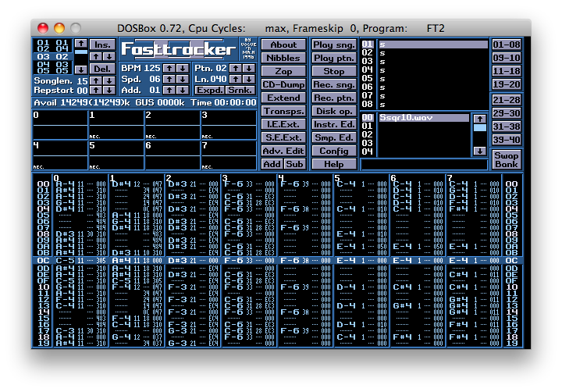Open the Config screen
562x392 pixels.
[x=334, y=151]
